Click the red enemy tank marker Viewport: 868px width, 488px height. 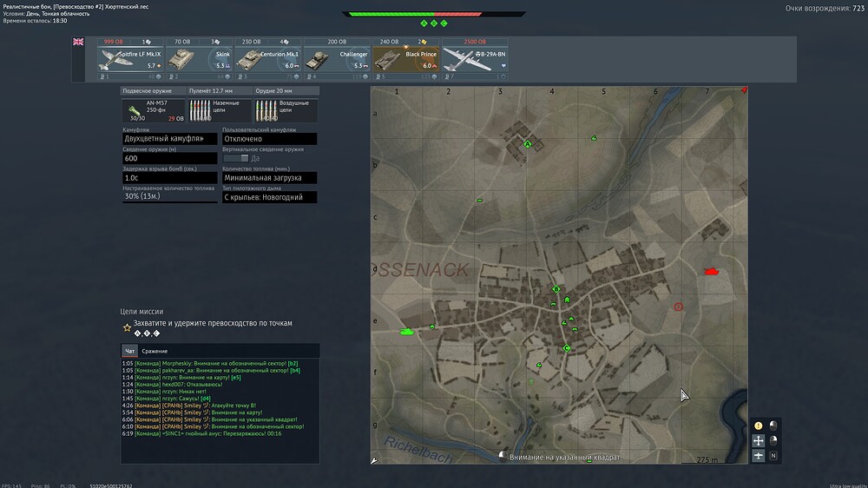tap(712, 272)
